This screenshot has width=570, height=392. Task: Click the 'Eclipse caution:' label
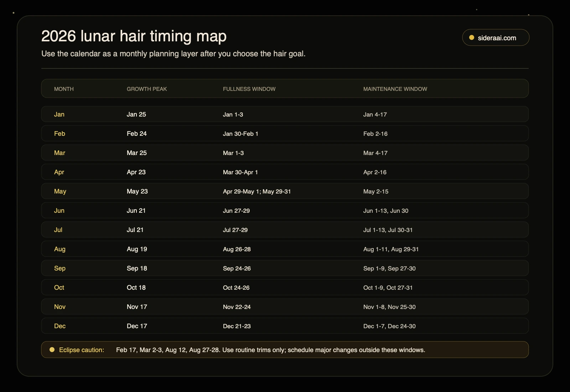click(x=82, y=350)
